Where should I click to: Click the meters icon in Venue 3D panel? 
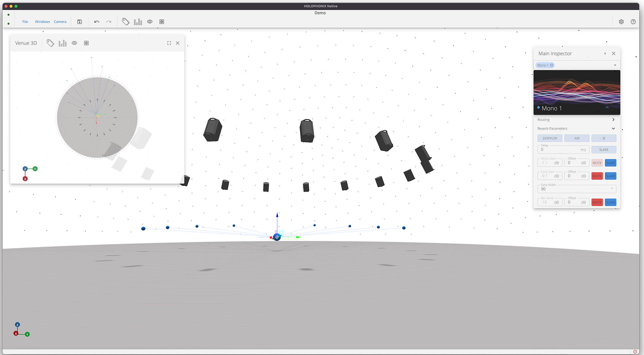click(63, 43)
